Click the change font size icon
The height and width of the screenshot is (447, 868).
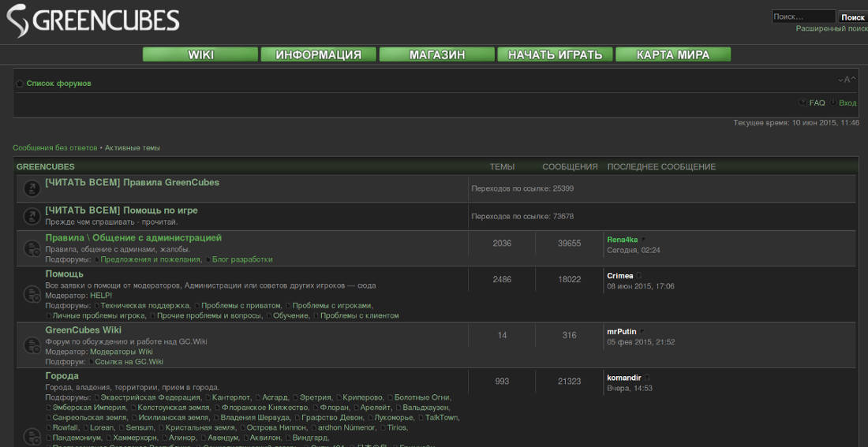tap(847, 80)
